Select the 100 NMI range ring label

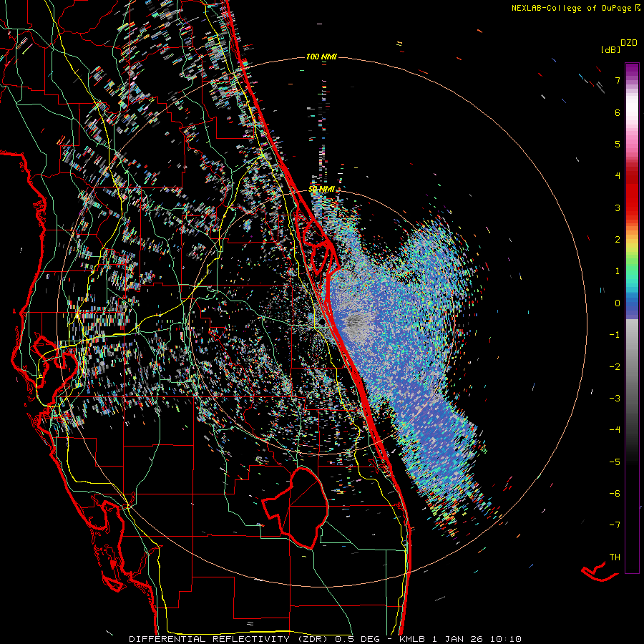321,57
